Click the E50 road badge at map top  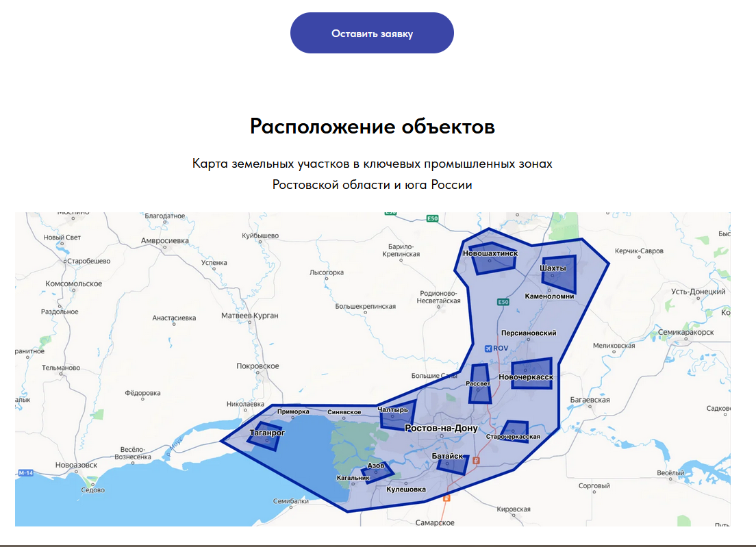(x=432, y=218)
